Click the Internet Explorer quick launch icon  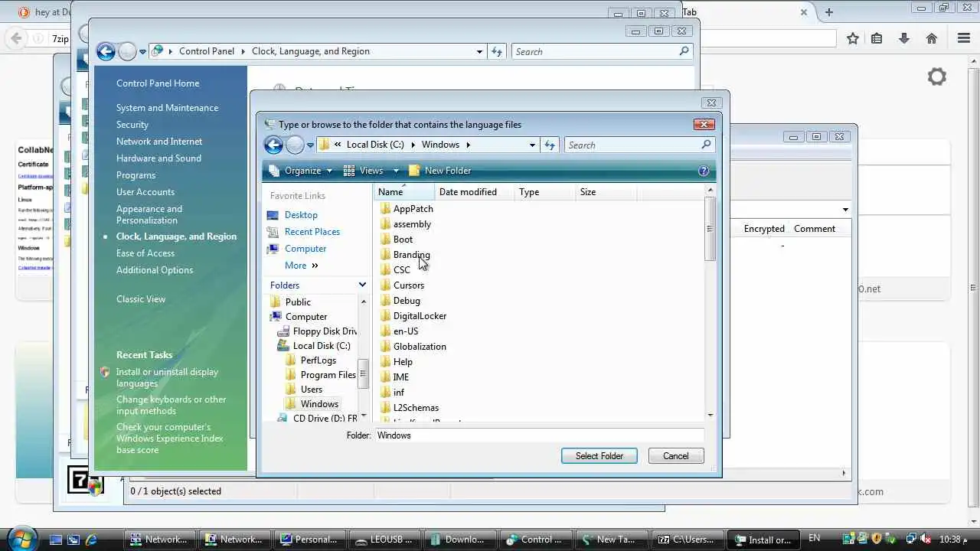coord(92,540)
